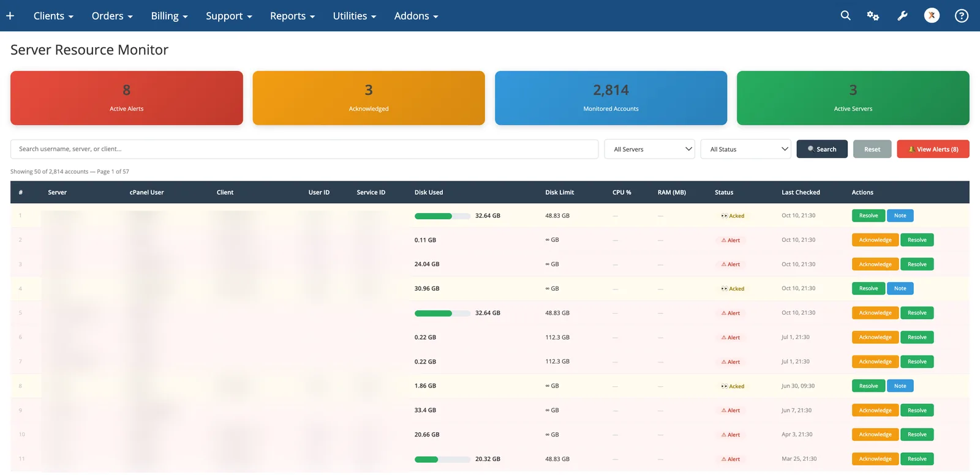Open the user avatar menu
The height and width of the screenshot is (475, 980).
coord(932,16)
